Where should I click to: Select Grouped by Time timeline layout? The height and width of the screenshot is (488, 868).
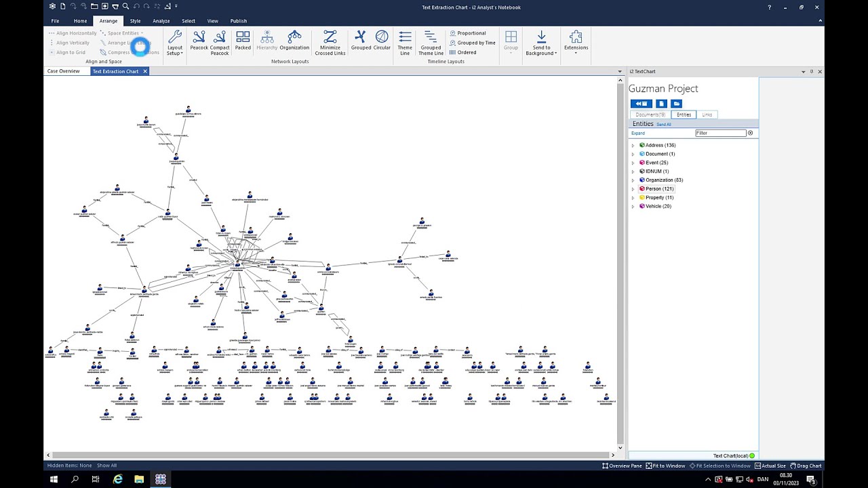pos(472,43)
